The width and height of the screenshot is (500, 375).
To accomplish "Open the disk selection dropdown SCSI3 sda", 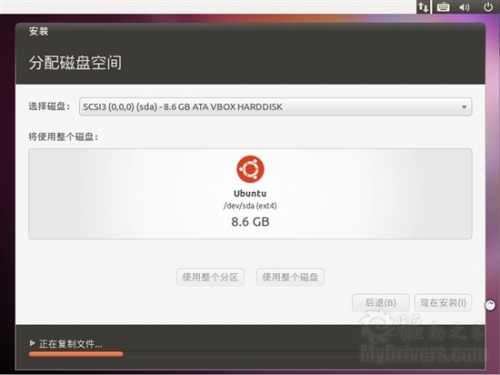I will [x=275, y=107].
